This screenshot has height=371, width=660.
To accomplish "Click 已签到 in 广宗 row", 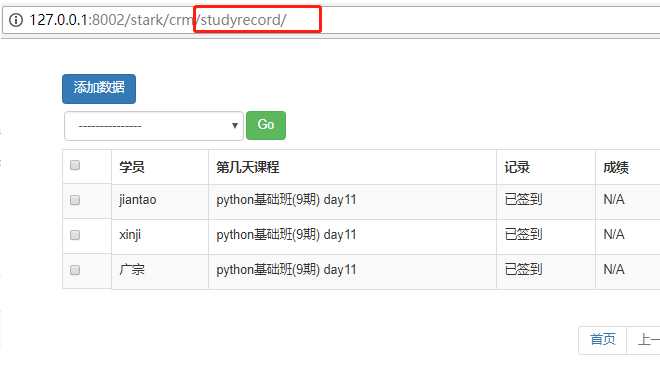I will 523,270.
